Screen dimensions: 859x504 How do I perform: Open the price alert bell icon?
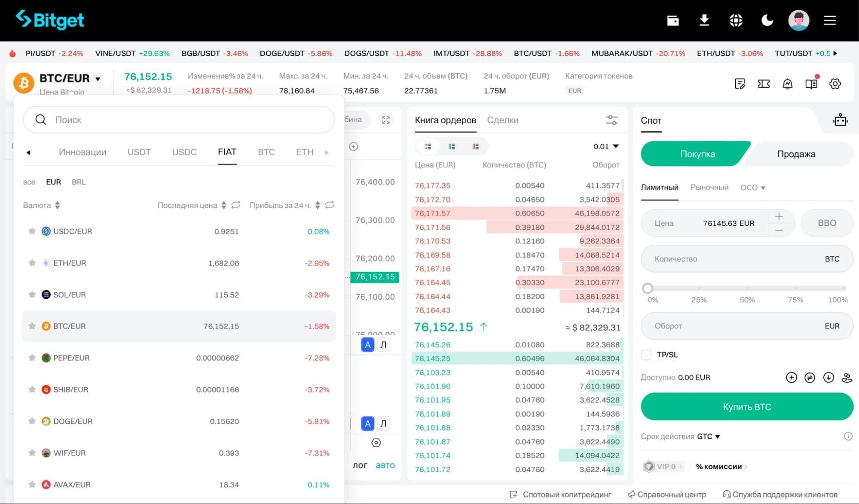click(787, 84)
